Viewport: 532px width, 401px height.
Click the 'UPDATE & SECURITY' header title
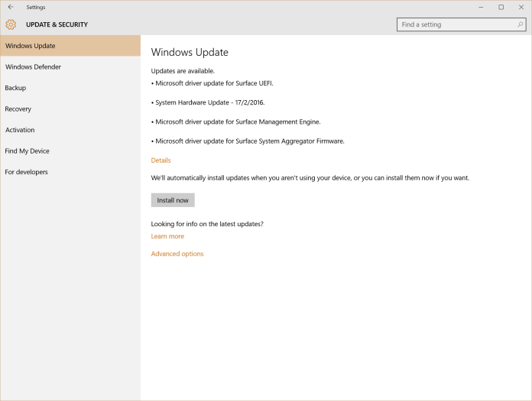click(x=57, y=24)
